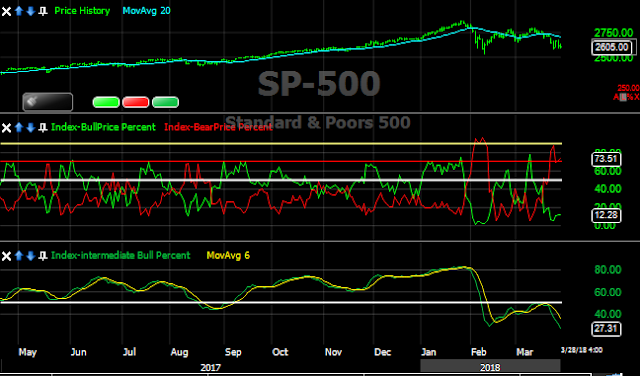Click the 80.00 label in the intermediate scale
This screenshot has width=640, height=376.
click(608, 270)
